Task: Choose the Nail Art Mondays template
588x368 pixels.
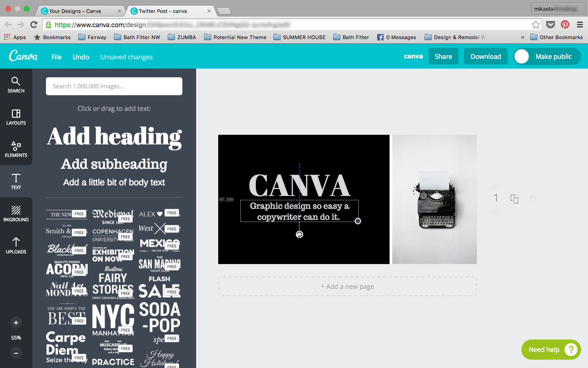Action: coord(67,289)
